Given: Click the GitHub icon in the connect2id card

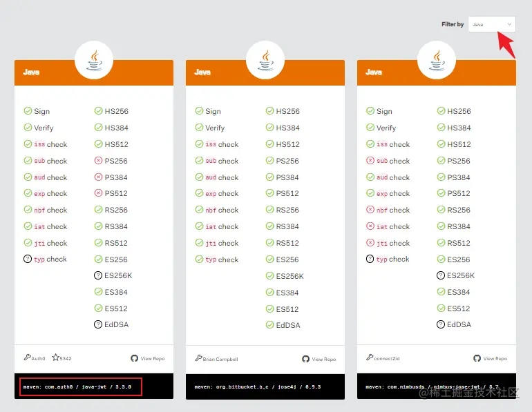Looking at the screenshot, I should coord(477,358).
